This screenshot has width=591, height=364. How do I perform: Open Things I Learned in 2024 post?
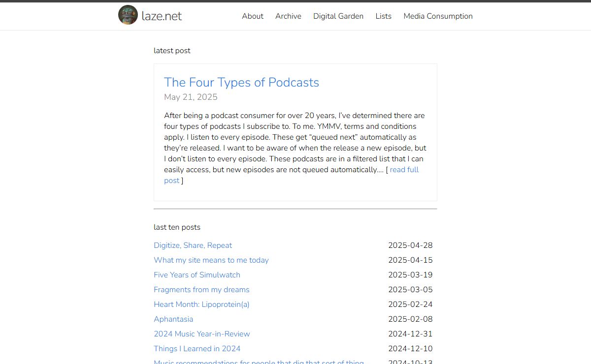coord(197,349)
